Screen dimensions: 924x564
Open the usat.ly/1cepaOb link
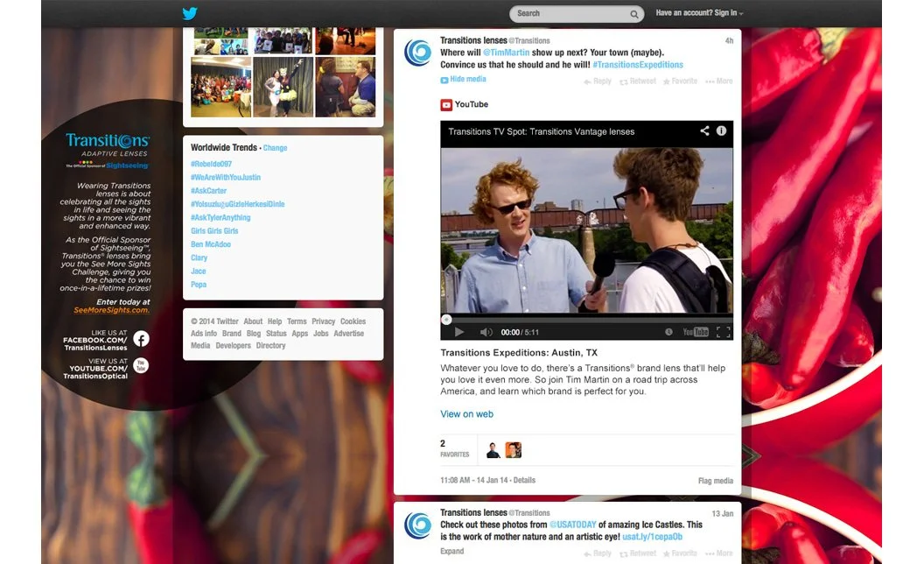(x=653, y=537)
